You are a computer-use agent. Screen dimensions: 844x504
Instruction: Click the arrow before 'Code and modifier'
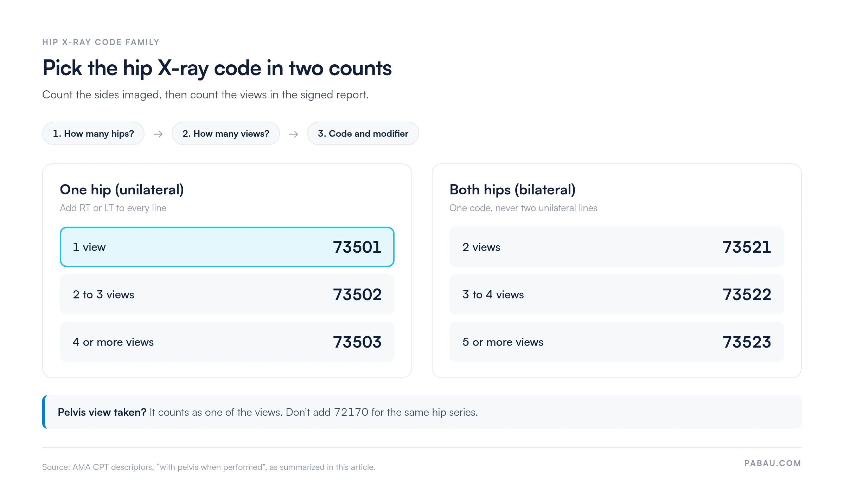click(x=293, y=134)
